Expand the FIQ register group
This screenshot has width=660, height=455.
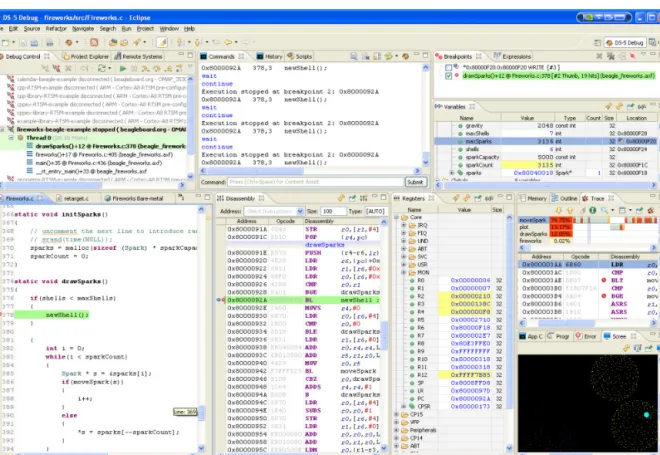(x=404, y=233)
